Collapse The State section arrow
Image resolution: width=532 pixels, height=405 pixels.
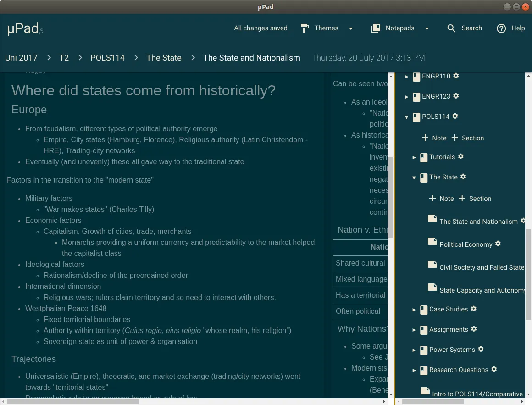click(414, 178)
